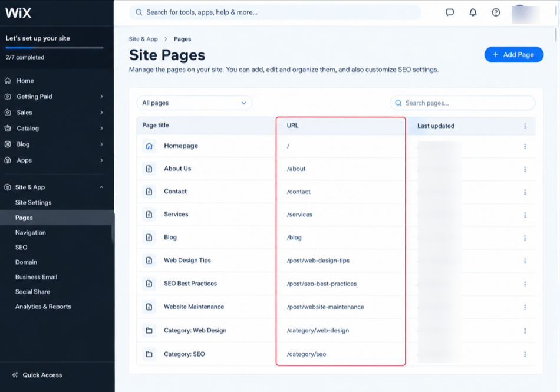This screenshot has width=560, height=392.
Task: Expand the Sales menu chevron
Action: [101, 113]
